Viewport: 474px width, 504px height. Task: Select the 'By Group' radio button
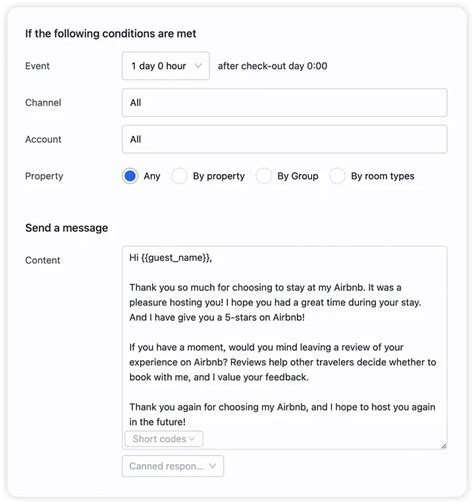click(x=264, y=176)
